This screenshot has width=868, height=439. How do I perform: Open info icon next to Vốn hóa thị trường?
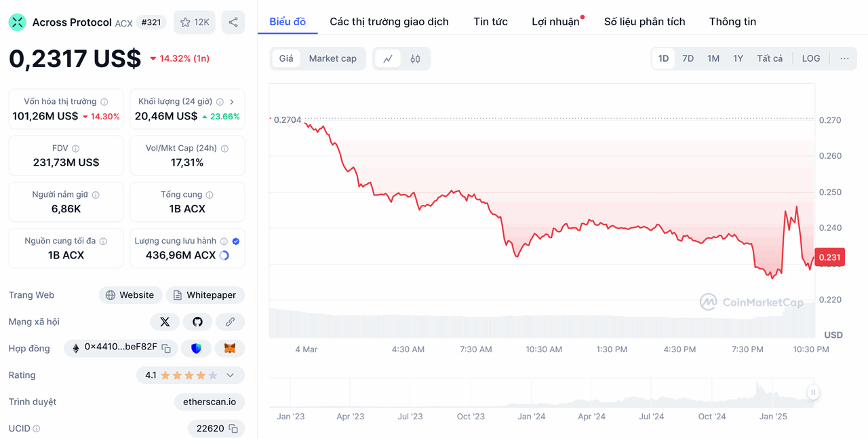coord(104,102)
